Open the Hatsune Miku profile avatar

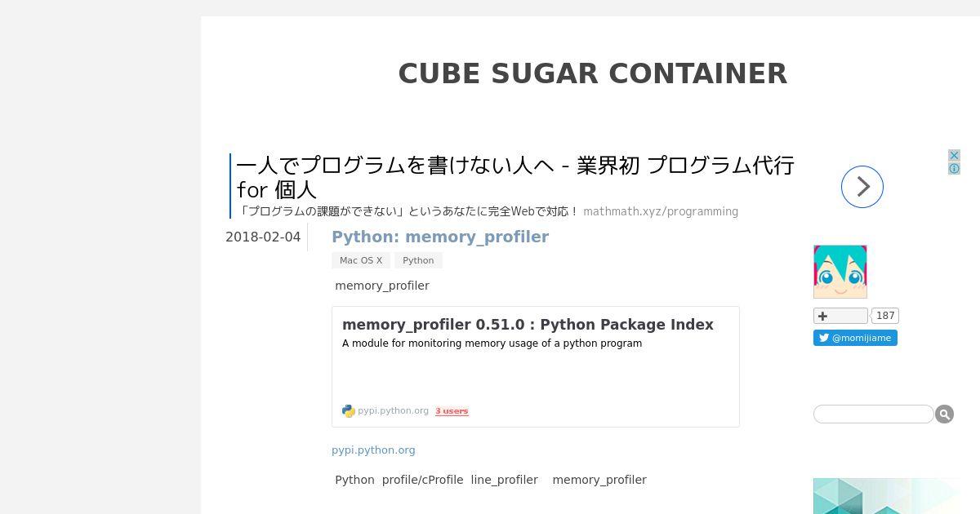(x=840, y=272)
